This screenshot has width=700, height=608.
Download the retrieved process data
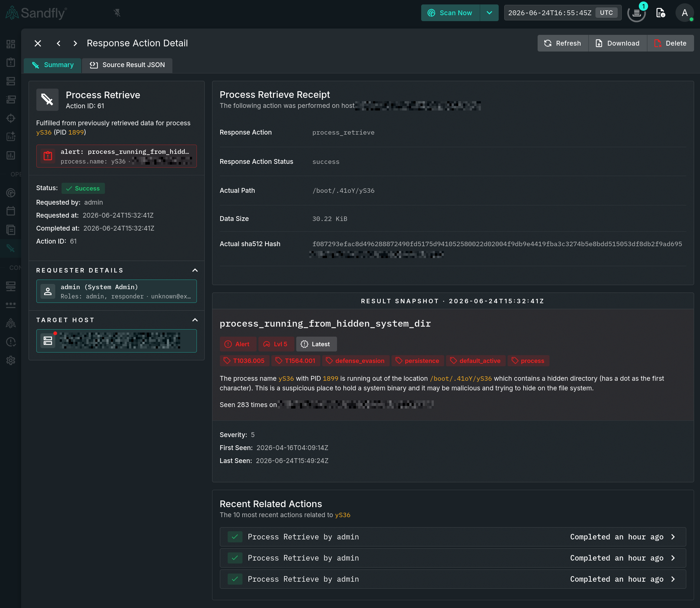(x=618, y=43)
